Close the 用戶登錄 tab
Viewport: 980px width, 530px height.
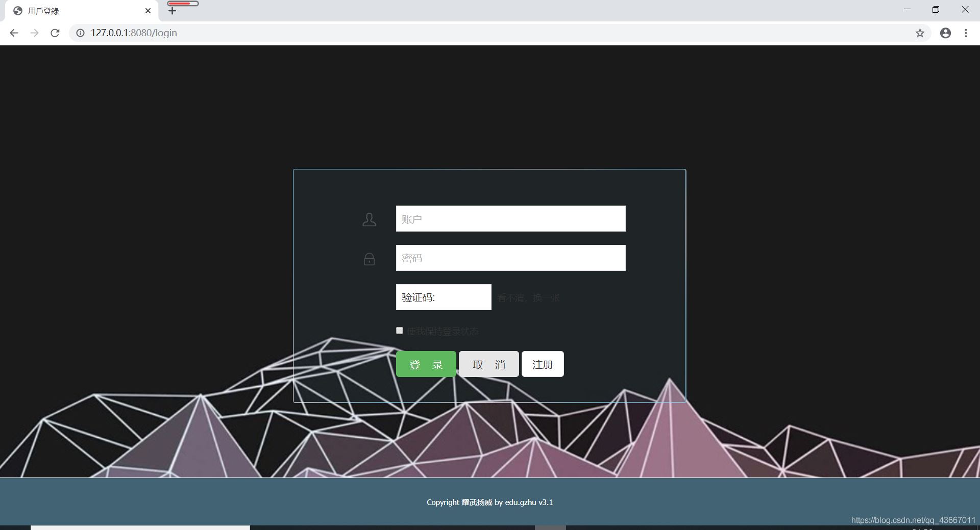(x=148, y=11)
